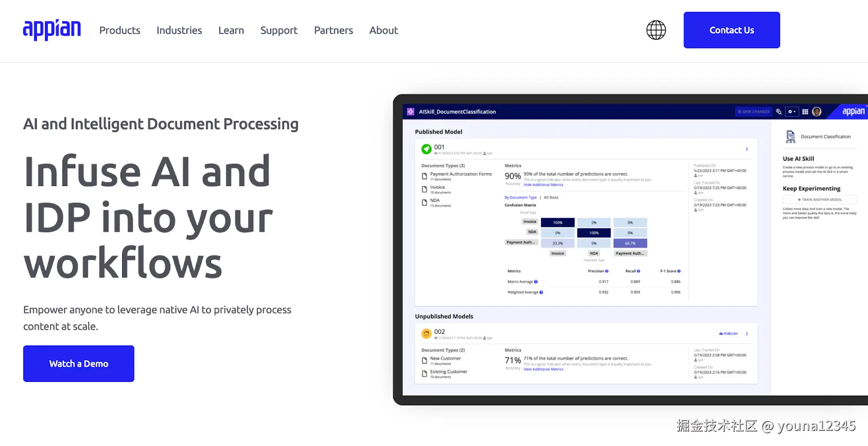Click the 100% Invoice confusion matrix cell
The width and height of the screenshot is (868, 446).
[558, 222]
